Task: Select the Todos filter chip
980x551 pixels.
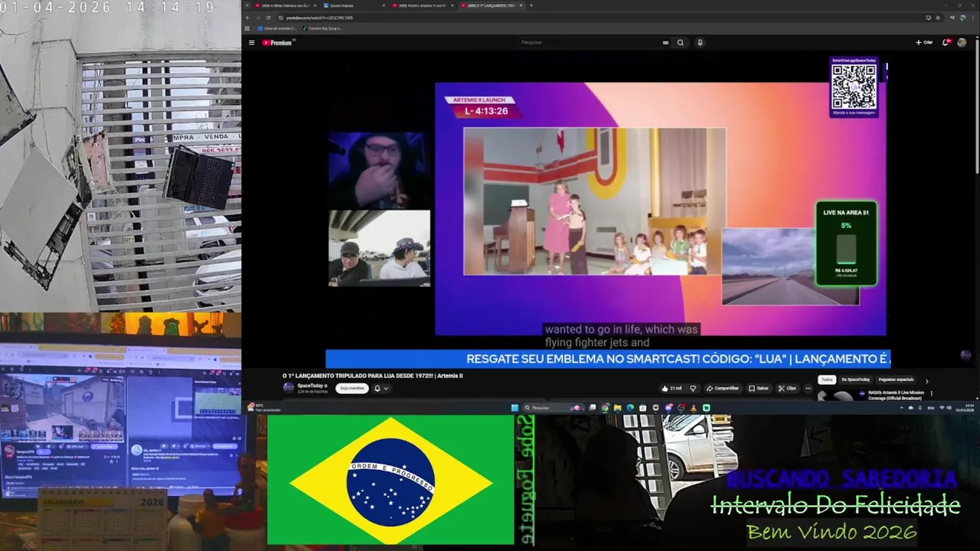Action: [826, 380]
